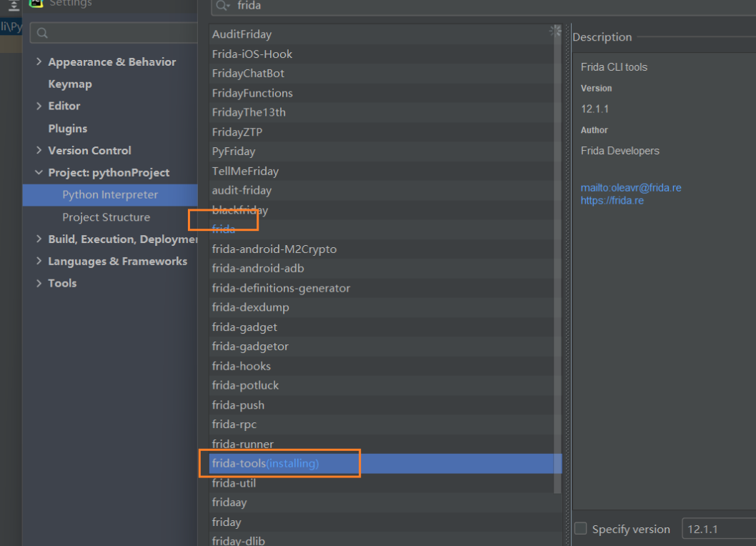This screenshot has height=546, width=756.
Task: Expand the Languages & Frameworks node
Action: [39, 261]
